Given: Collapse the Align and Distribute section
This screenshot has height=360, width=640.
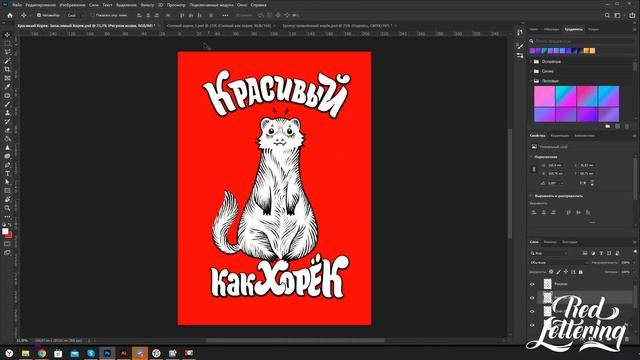Looking at the screenshot, I should [531, 196].
